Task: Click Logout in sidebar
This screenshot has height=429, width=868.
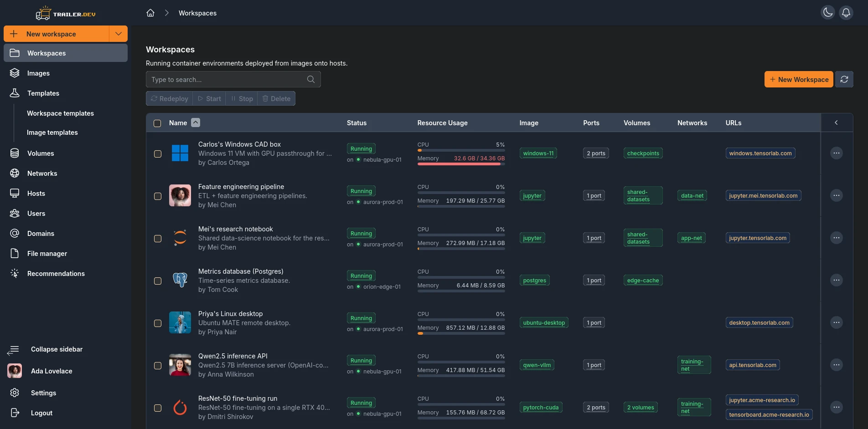Action: tap(66, 413)
